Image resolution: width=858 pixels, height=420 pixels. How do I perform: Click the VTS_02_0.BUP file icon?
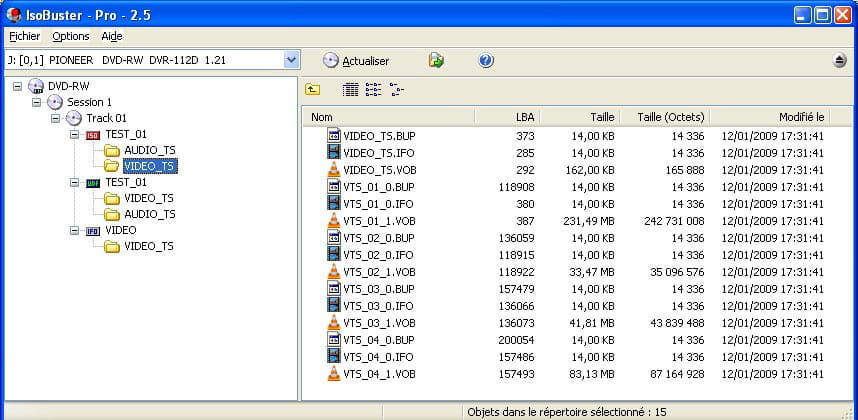334,238
